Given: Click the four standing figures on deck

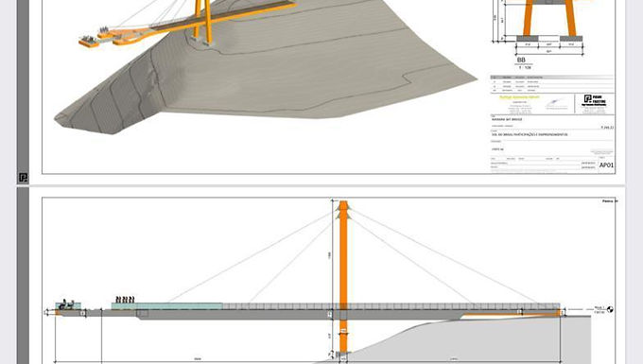Looking at the screenshot, I should (125, 300).
